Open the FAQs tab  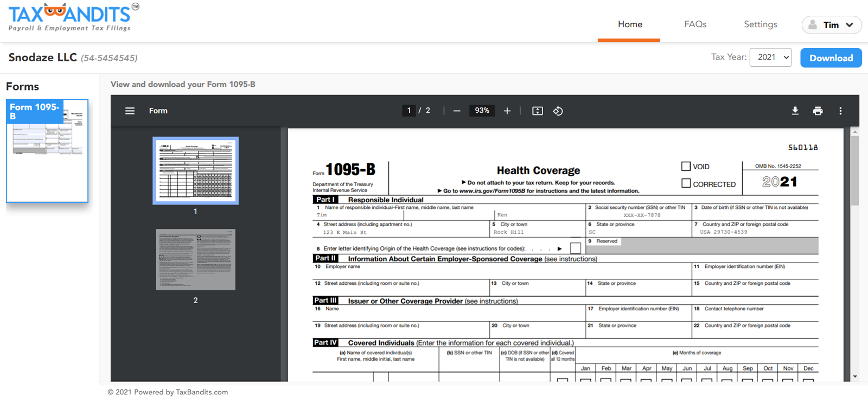pos(695,24)
